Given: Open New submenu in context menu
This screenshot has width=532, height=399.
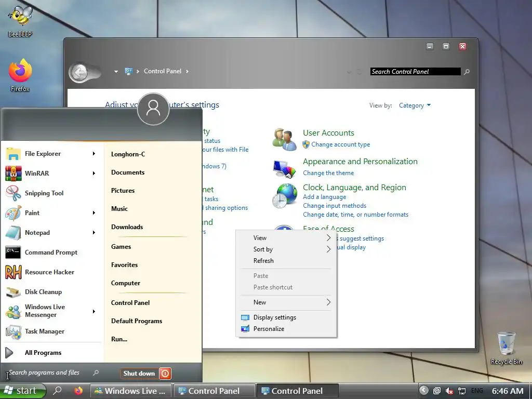Looking at the screenshot, I should [x=286, y=302].
